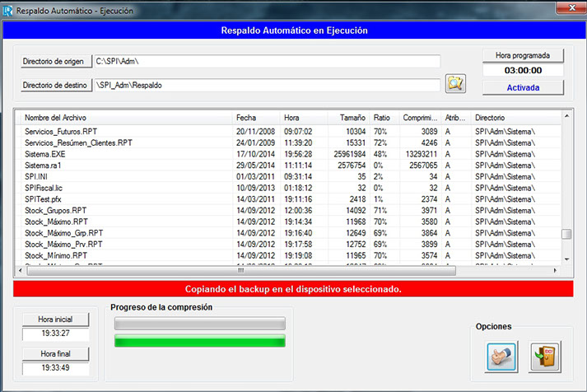587x392 pixels.
Task: Sort by Nombre del Archivo column header
Action: [x=123, y=118]
